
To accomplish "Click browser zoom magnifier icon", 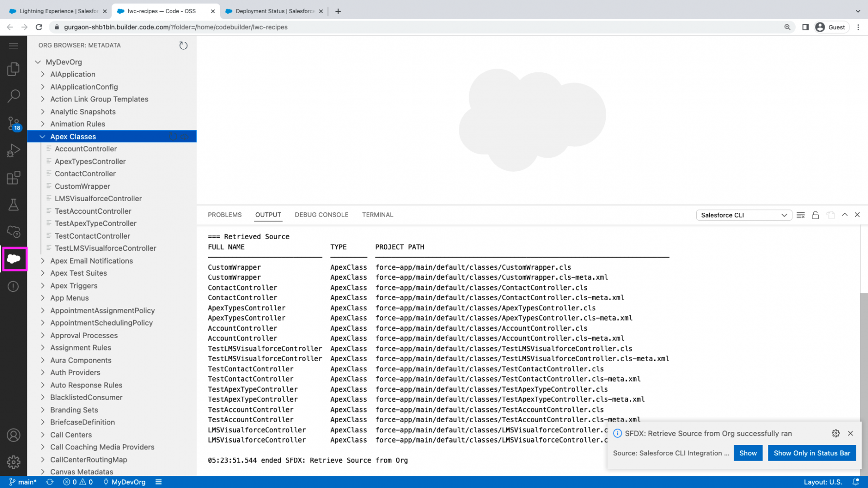I will pyautogui.click(x=787, y=27).
